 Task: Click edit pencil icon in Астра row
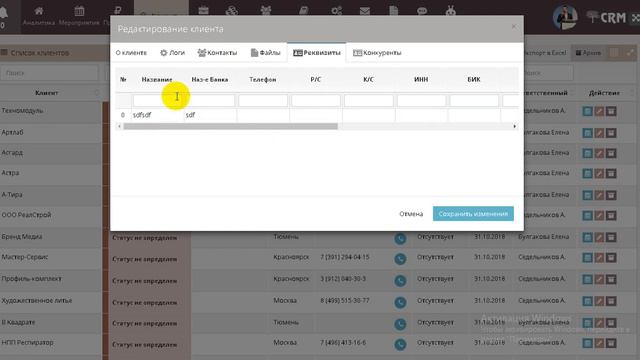click(599, 173)
